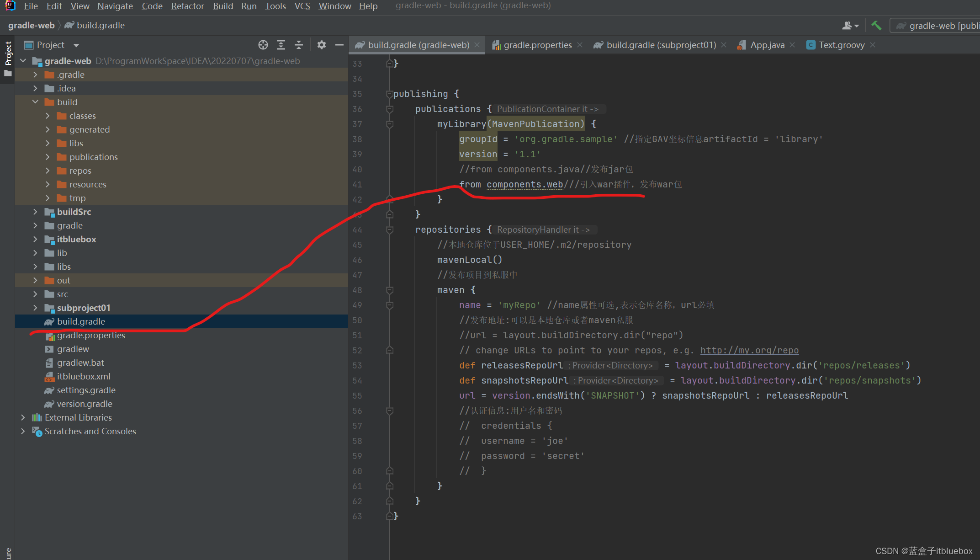The image size is (980, 560).
Task: Open the File menu
Action: (31, 6)
